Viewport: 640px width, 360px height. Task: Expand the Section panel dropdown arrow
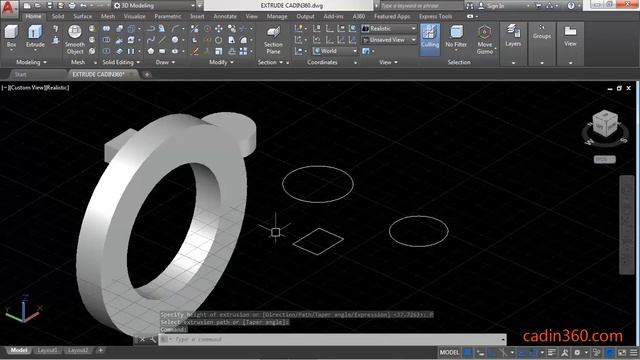[x=281, y=62]
